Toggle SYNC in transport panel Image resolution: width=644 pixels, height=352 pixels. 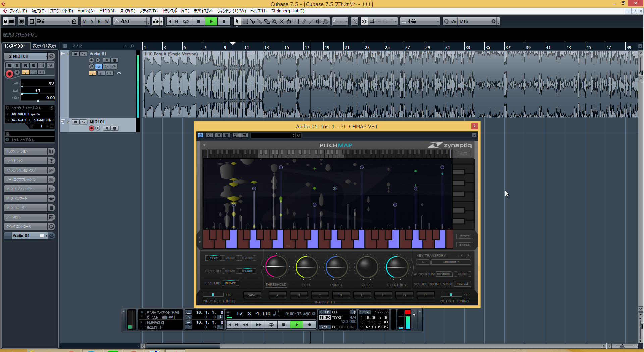[325, 327]
